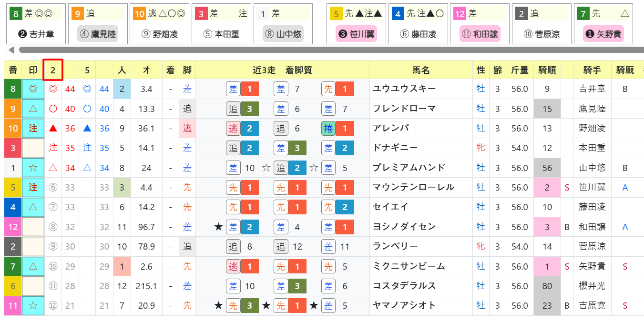Open the ☆ mark cell for ヤマノアシオト
The image size is (644, 322).
pyautogui.click(x=33, y=305)
